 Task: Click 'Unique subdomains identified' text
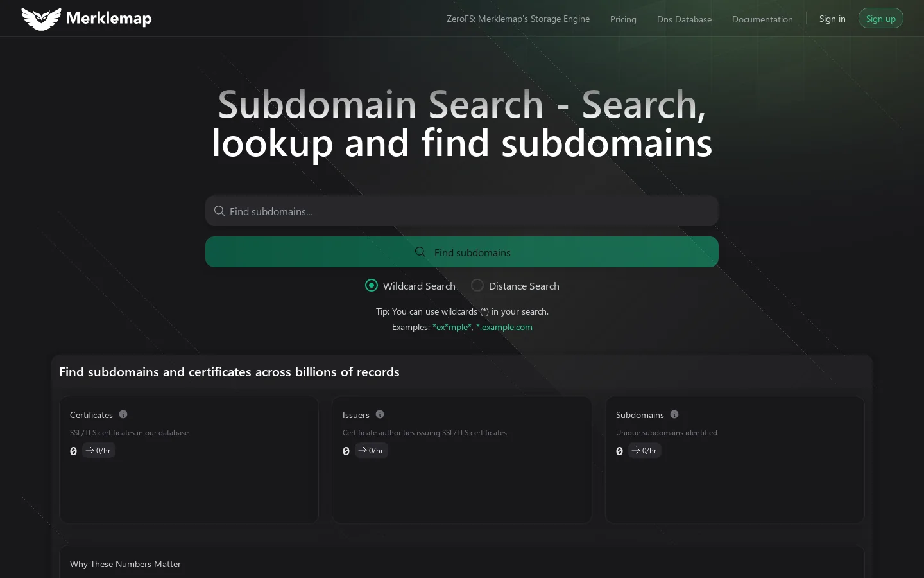(667, 433)
